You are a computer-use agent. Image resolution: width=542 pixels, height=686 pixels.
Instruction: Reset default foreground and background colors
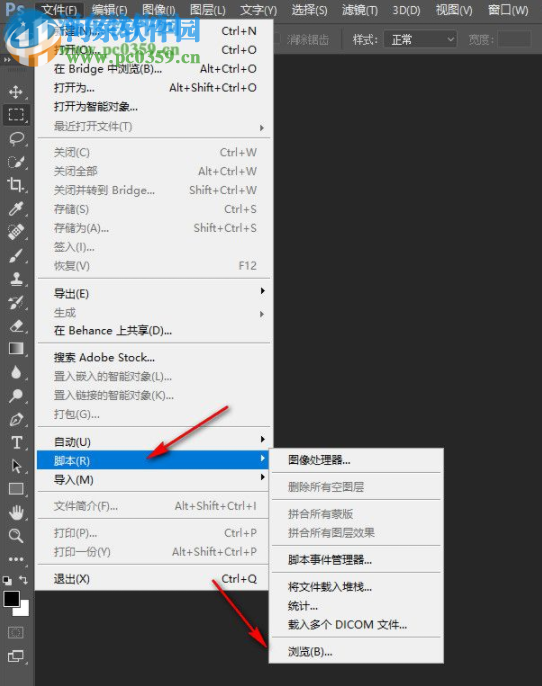(7, 581)
